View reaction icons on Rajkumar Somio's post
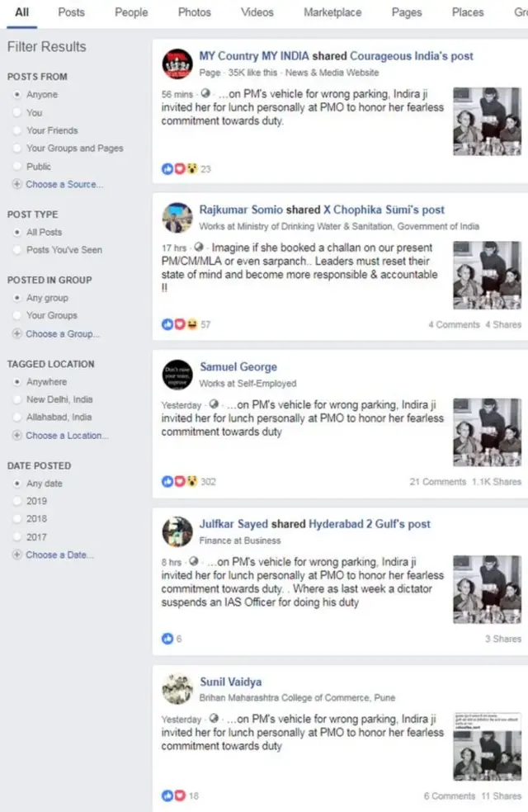 coord(179,324)
